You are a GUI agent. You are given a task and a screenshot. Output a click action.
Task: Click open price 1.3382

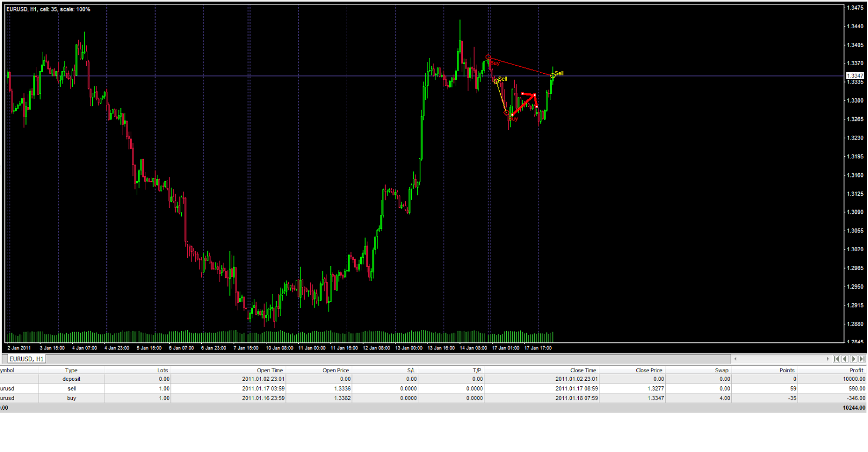(342, 398)
